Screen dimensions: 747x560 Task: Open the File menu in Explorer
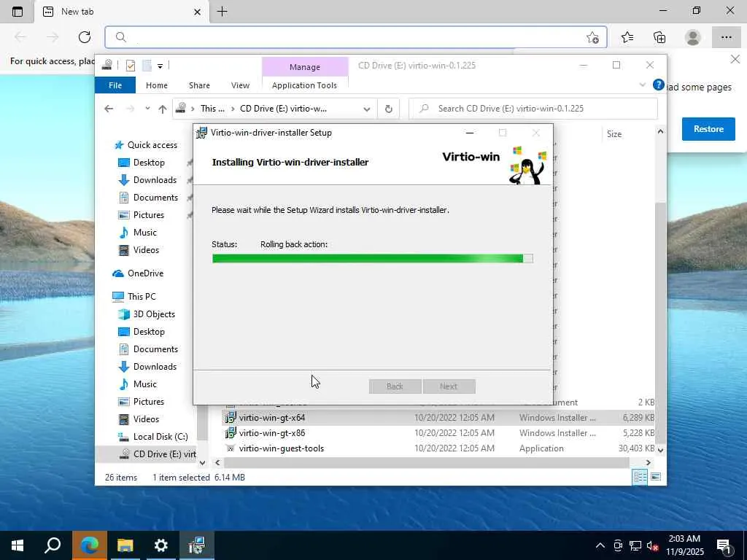tap(115, 85)
